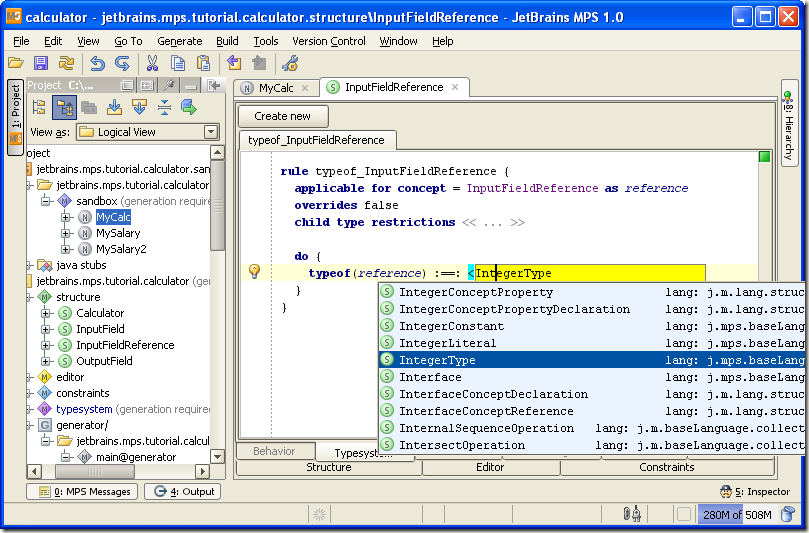Viewport: 809px width, 533px height.
Task: Expand the MyCalc tree node
Action: [66, 218]
